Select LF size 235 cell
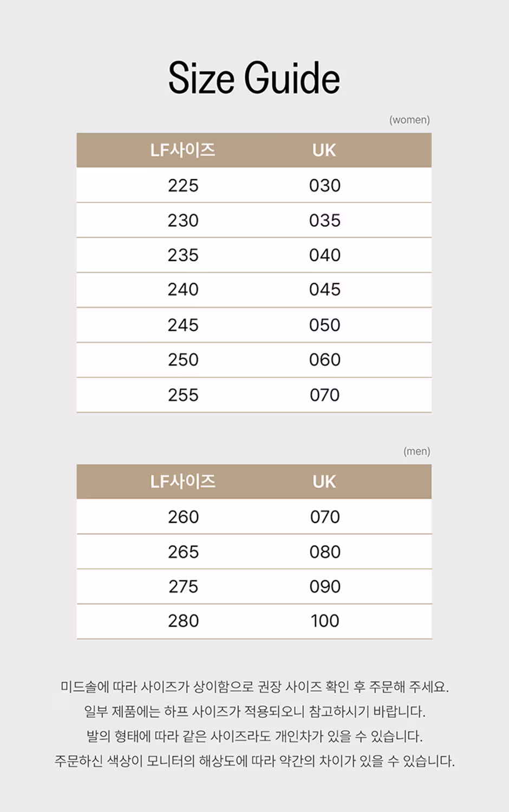This screenshot has width=509, height=812. point(183,255)
